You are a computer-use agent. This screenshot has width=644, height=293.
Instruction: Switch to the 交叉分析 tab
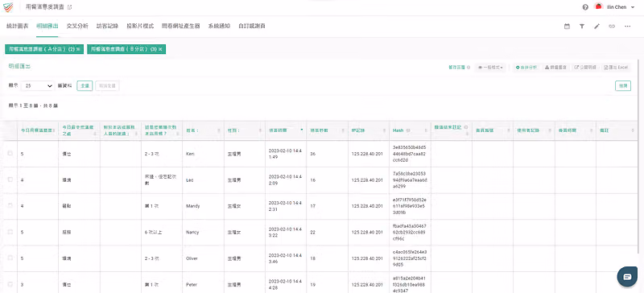pyautogui.click(x=77, y=26)
